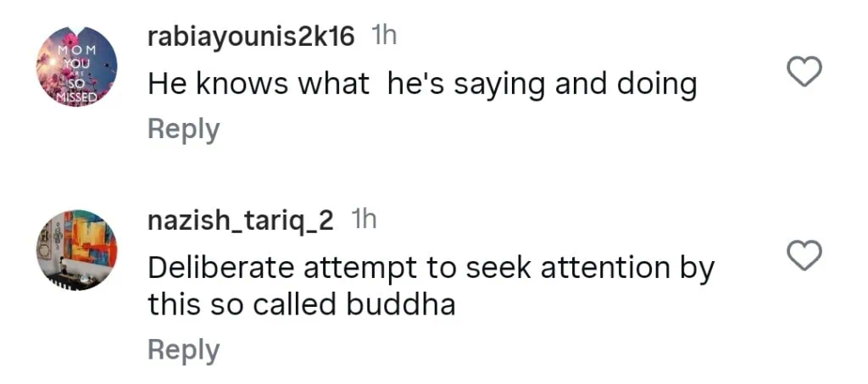Like the comment by nazish_tariq_2

coord(804,254)
